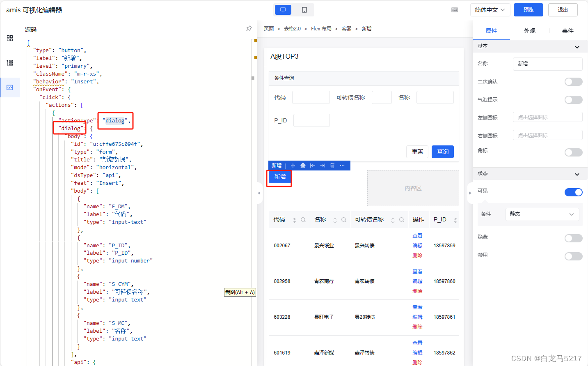Click 编辑 link for row 601619
This screenshot has width=588, height=366.
click(417, 353)
